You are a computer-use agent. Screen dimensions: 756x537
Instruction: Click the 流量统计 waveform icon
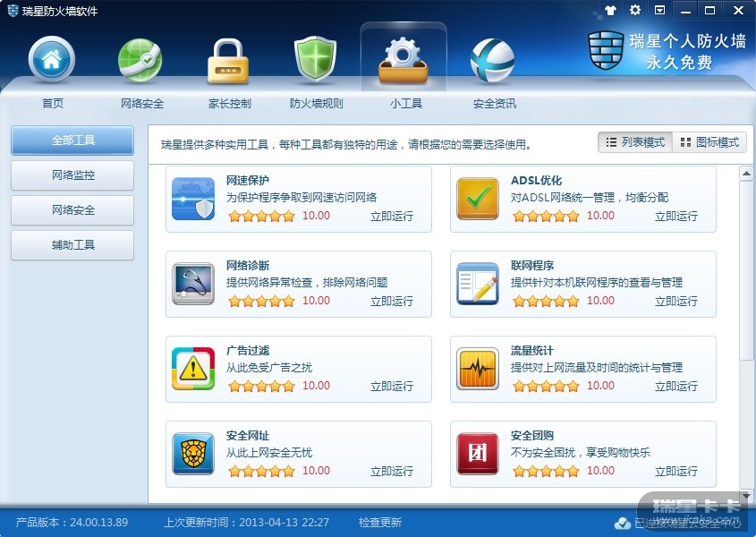point(478,369)
